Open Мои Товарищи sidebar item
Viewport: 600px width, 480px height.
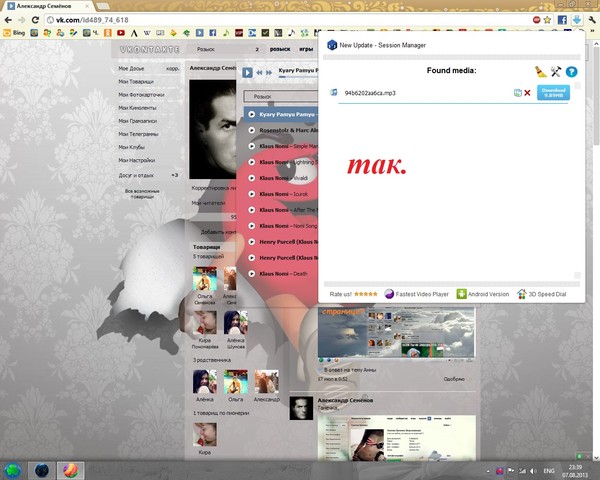pyautogui.click(x=136, y=82)
